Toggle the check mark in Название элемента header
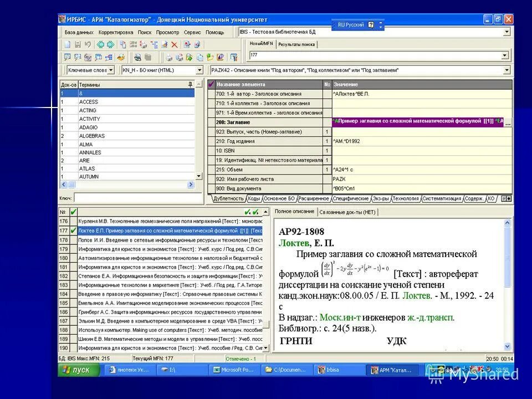Image resolution: width=532 pixels, height=399 pixels. [211, 84]
